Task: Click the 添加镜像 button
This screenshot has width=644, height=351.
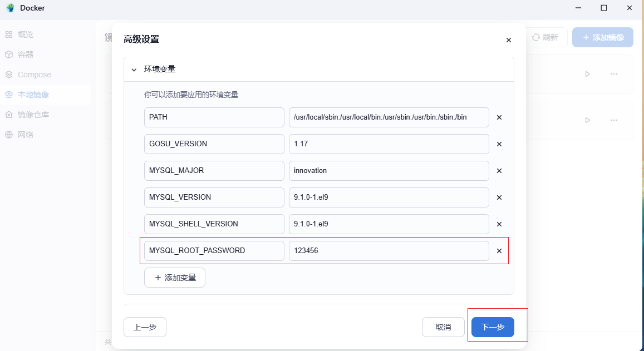Action: (602, 37)
